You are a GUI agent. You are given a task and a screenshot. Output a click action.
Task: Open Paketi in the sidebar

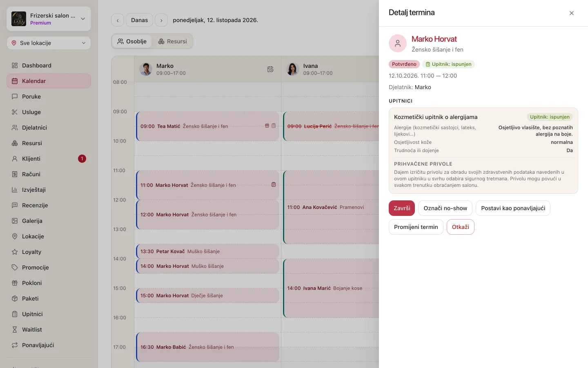[49, 298]
